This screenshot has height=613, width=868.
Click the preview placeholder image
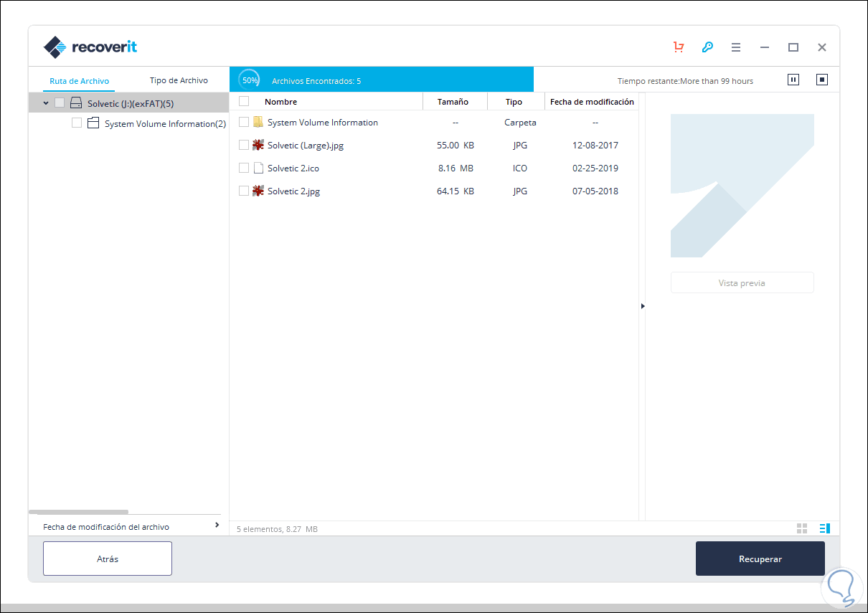(742, 186)
